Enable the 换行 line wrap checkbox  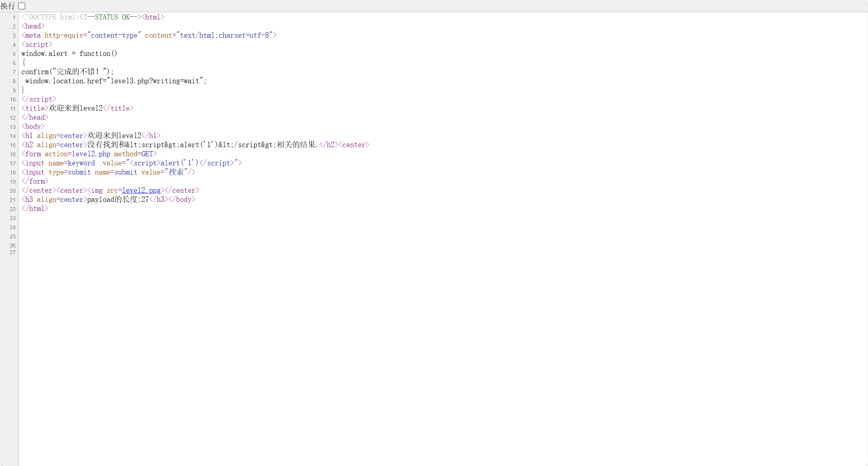22,6
